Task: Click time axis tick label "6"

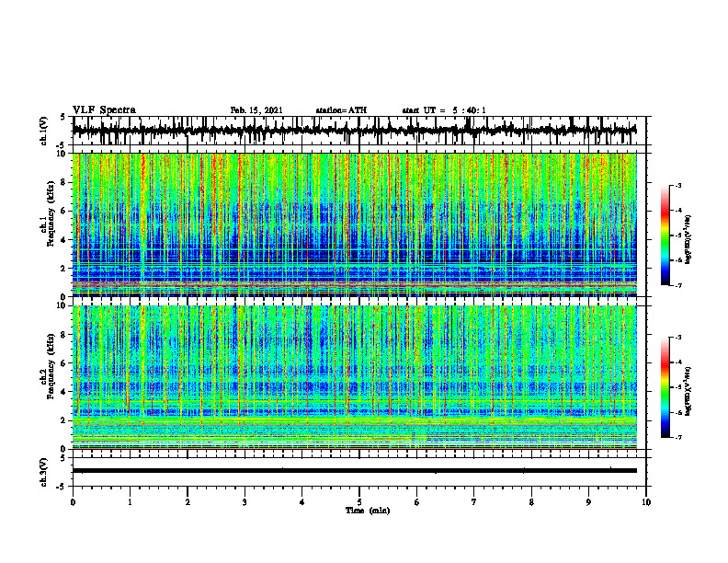Action: point(417,502)
